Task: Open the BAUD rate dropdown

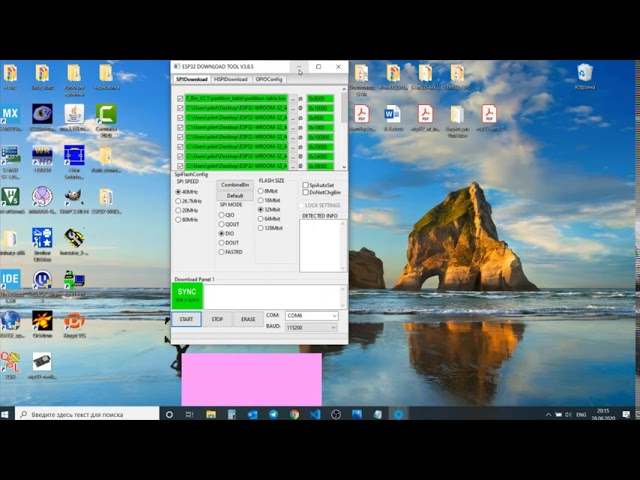Action: point(311,327)
